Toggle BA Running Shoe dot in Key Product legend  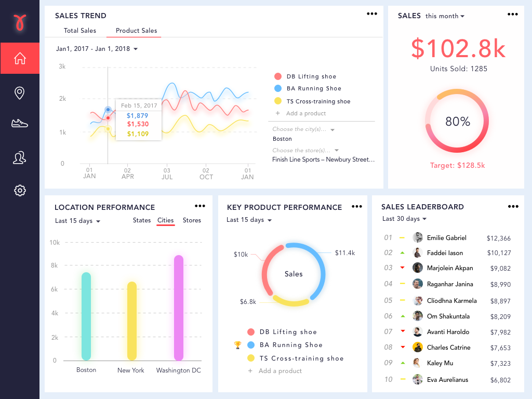251,345
